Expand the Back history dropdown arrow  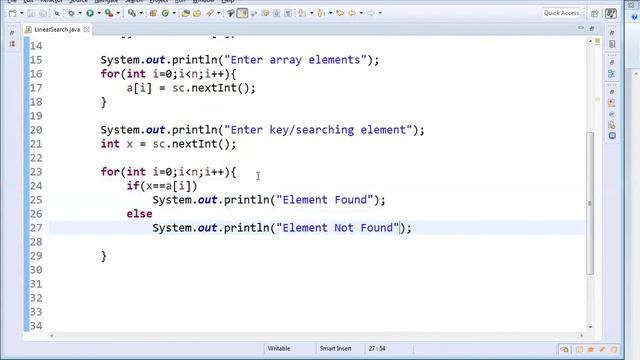pos(361,13)
